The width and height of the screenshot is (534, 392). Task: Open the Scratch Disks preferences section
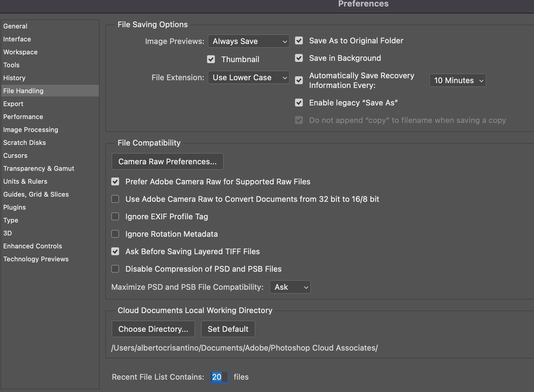(x=25, y=143)
